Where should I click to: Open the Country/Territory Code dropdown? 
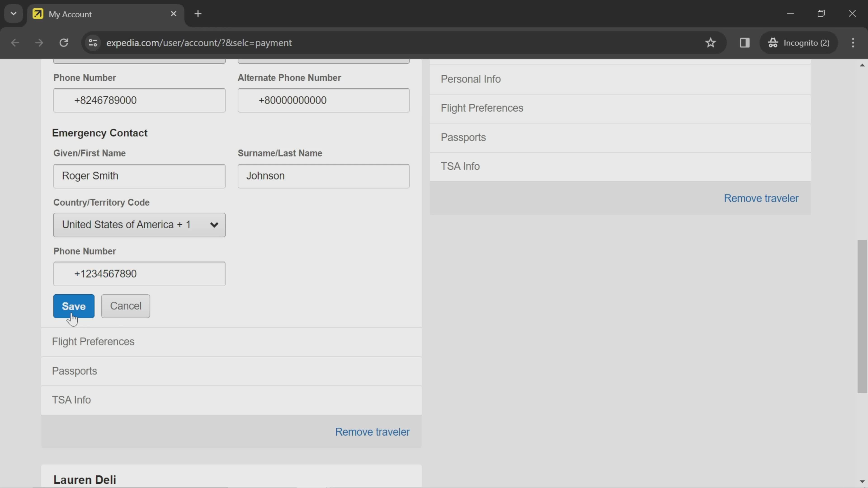point(139,225)
